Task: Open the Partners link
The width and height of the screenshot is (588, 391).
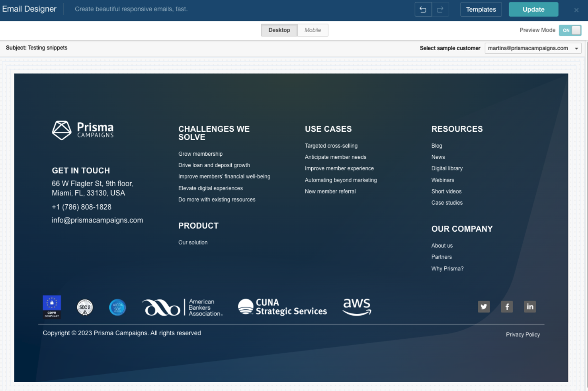Action: tap(441, 257)
